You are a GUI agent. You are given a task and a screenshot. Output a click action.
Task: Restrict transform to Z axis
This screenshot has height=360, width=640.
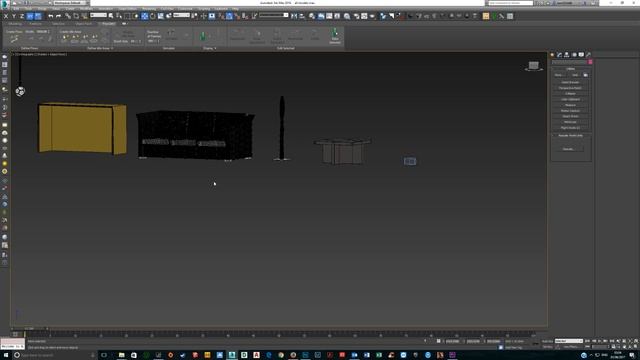coord(22,16)
